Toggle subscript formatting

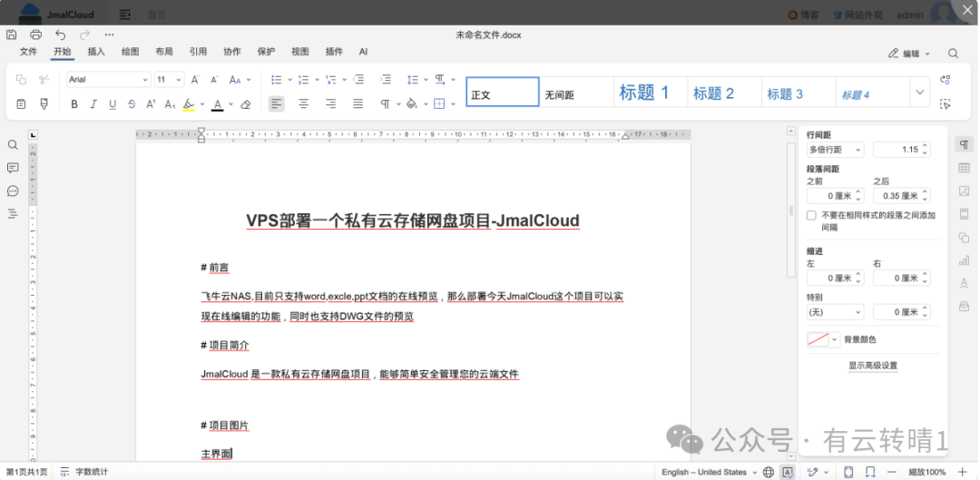(170, 104)
